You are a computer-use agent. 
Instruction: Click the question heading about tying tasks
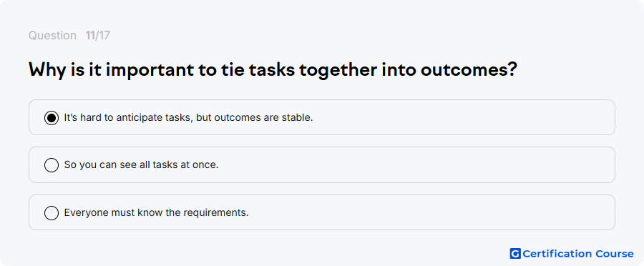(273, 70)
